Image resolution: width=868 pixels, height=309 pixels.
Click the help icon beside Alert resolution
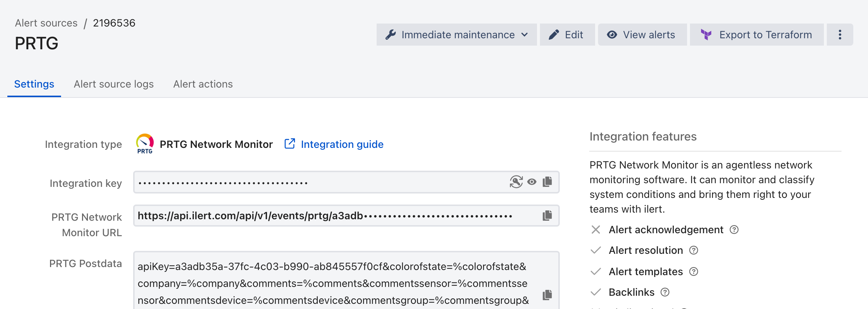[x=694, y=250]
